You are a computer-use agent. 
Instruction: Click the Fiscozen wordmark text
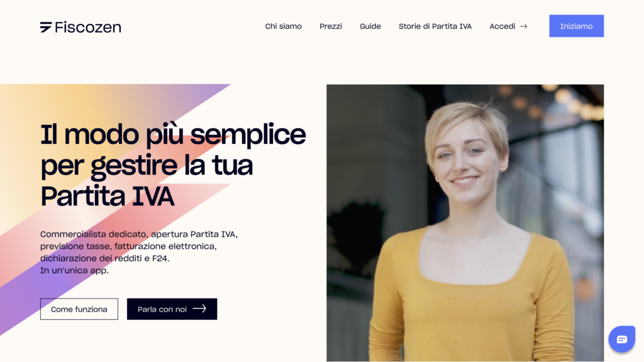(x=88, y=27)
